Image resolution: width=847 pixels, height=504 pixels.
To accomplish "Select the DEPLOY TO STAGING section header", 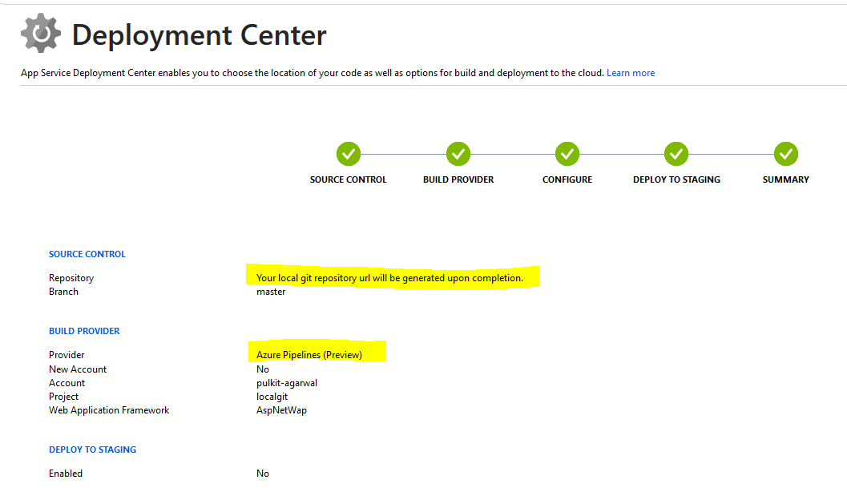I will (x=92, y=449).
